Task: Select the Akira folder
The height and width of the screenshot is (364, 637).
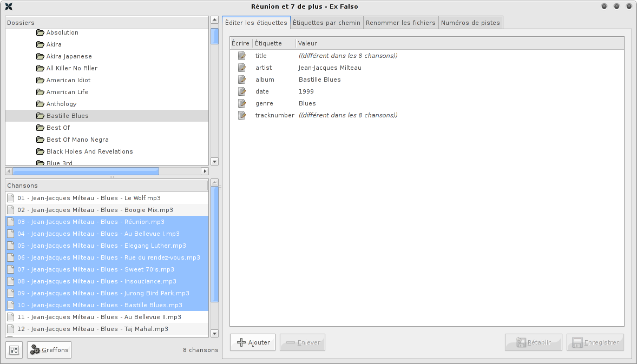Action: click(x=54, y=44)
